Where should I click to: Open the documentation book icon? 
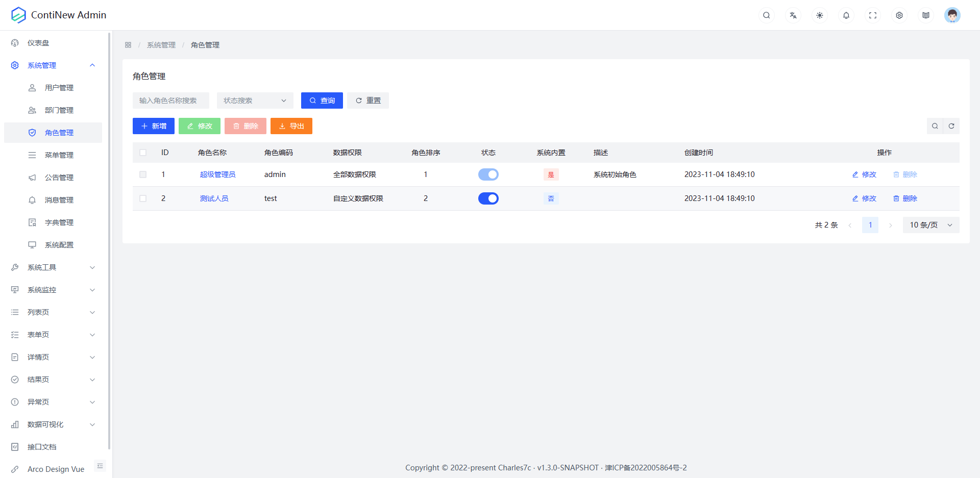click(x=926, y=15)
